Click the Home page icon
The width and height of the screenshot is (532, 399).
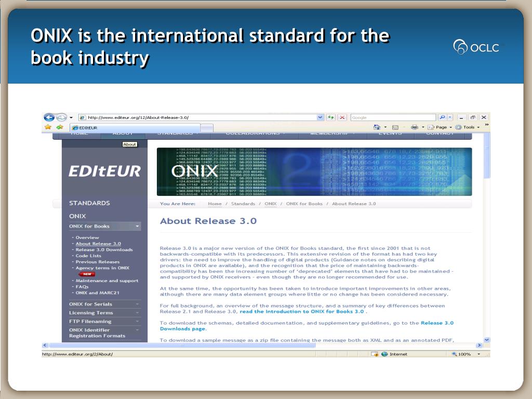377,127
